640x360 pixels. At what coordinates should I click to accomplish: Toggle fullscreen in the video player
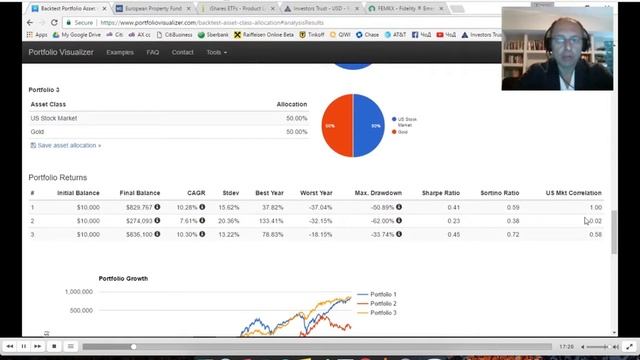(x=629, y=347)
